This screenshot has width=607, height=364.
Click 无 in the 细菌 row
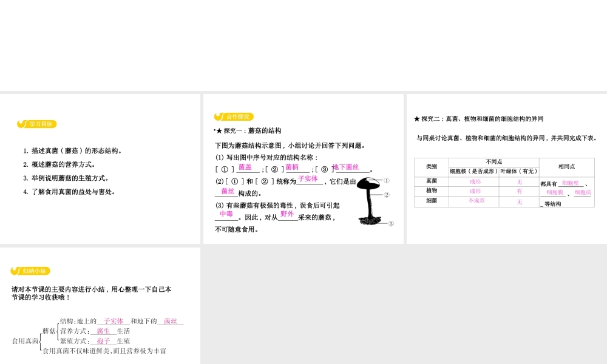pyautogui.click(x=520, y=202)
